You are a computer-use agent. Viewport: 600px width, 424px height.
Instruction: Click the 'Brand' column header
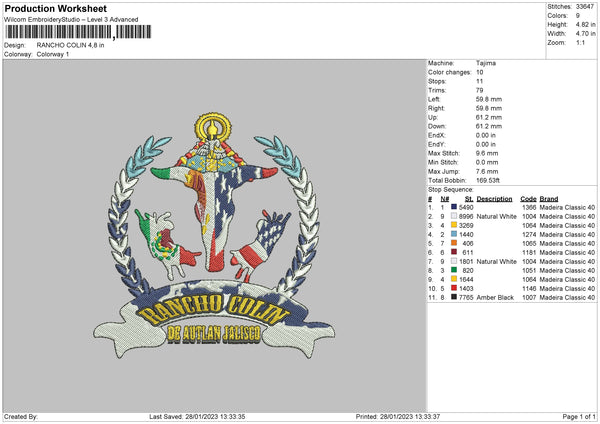click(x=549, y=199)
